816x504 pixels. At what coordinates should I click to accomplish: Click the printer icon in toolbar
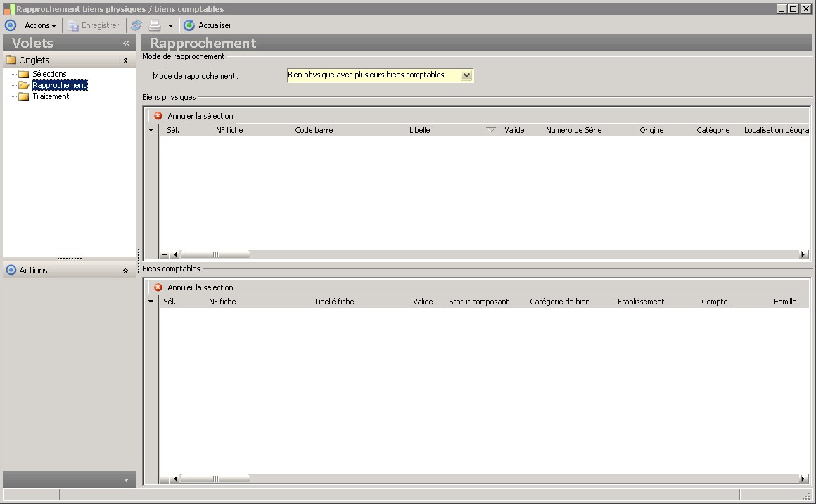(154, 25)
